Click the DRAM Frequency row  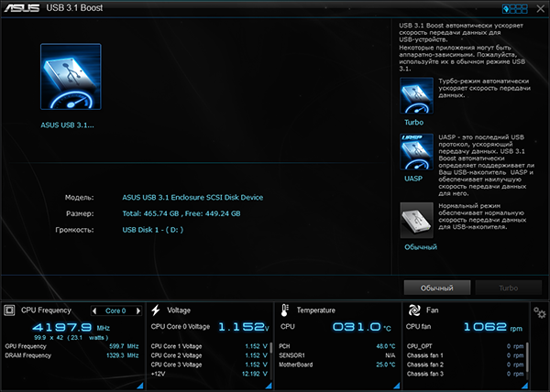[71, 355]
